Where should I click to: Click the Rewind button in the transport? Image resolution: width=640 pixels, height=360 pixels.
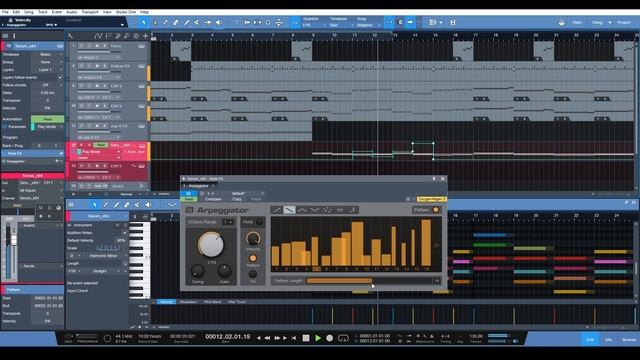click(267, 338)
